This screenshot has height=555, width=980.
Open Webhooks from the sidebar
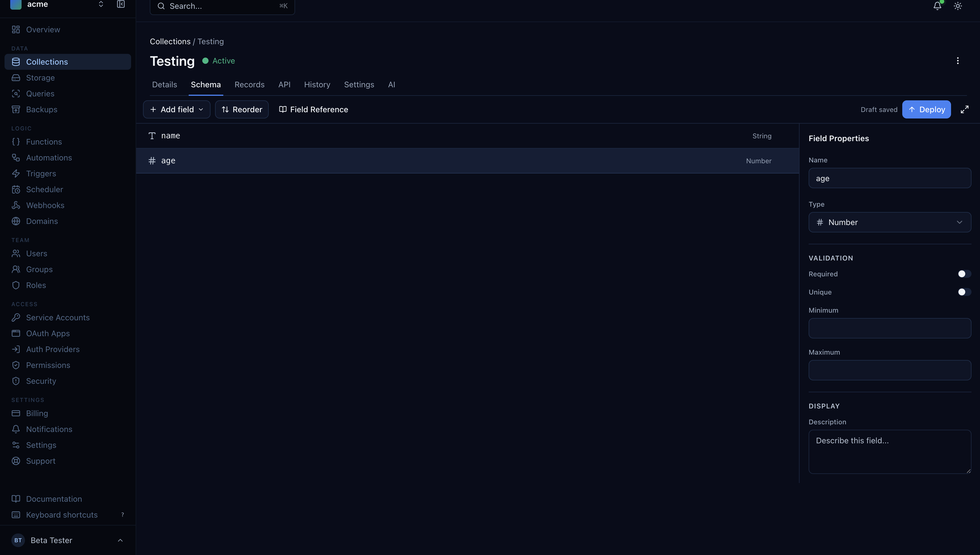click(x=45, y=206)
